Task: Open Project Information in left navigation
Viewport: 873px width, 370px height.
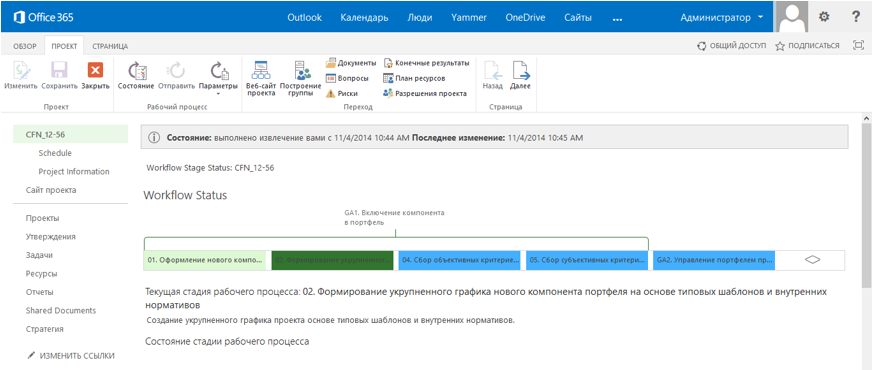Action: pos(74,171)
